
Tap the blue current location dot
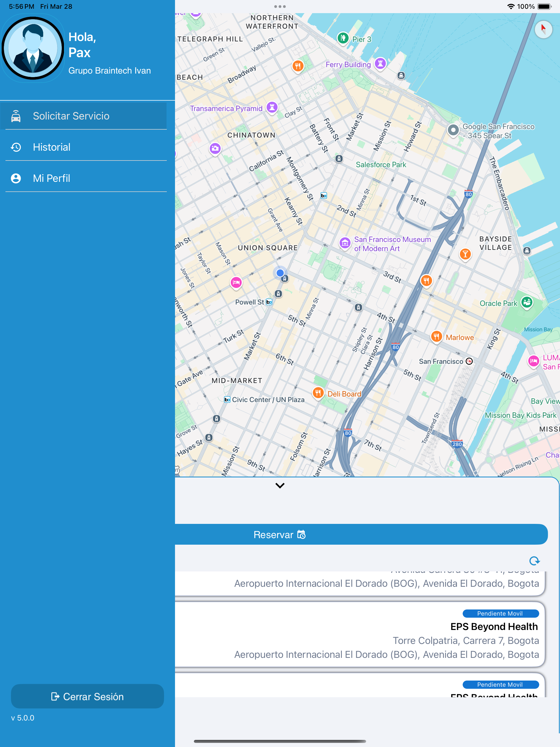pos(280,273)
